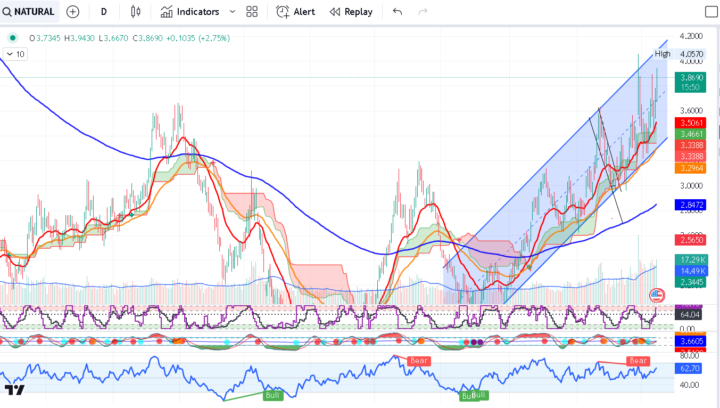Screen dimensions: 720x408
Task: Select the 17.29K volume label
Action: 690,260
